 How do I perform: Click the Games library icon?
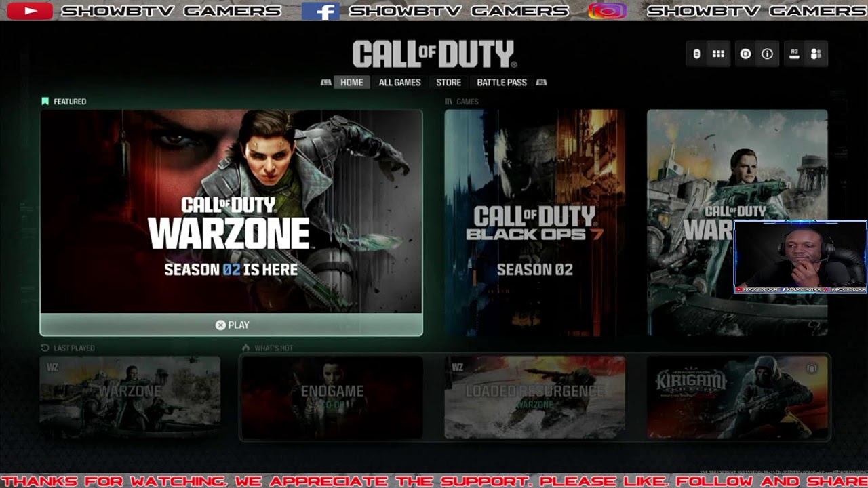tap(448, 102)
